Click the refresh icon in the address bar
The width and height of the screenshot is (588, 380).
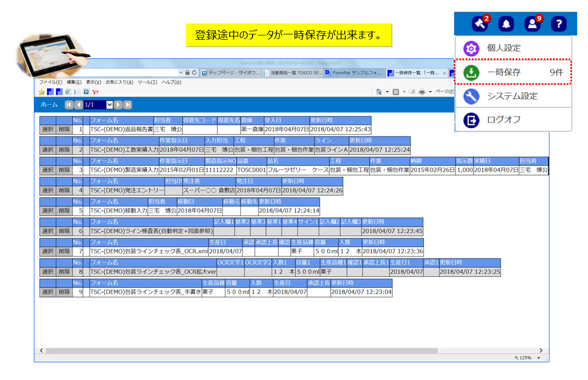(x=194, y=72)
